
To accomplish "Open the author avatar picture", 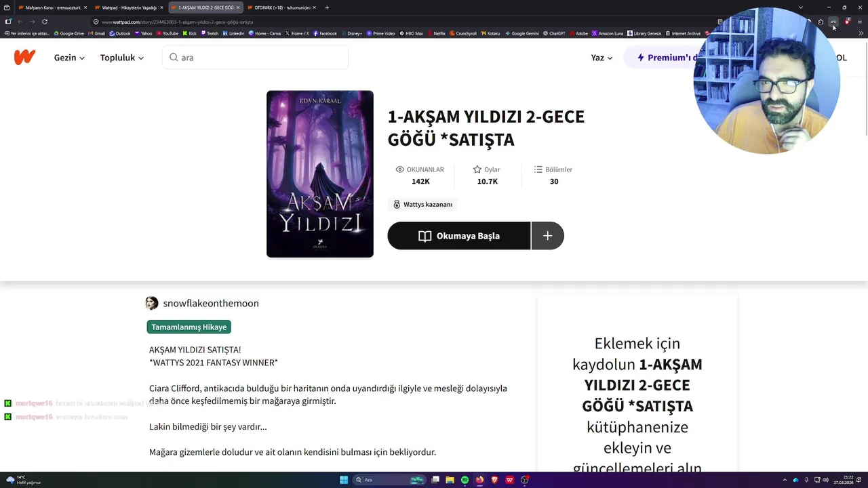I will pyautogui.click(x=152, y=303).
